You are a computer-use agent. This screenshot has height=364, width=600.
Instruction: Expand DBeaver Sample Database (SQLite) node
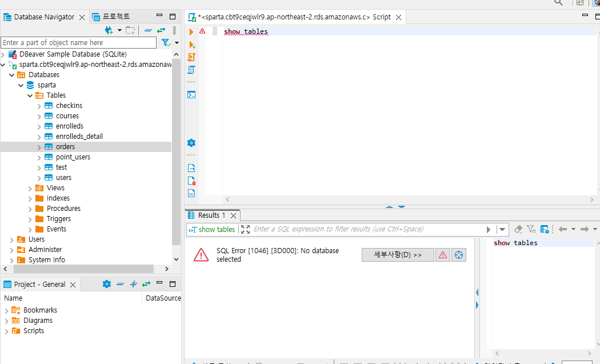coord(3,55)
